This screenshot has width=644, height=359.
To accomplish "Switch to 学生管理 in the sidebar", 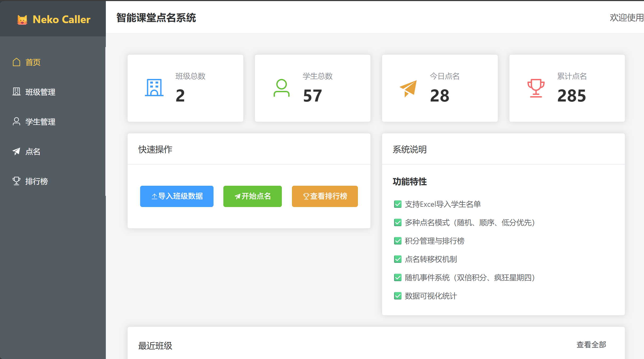I will tap(40, 122).
